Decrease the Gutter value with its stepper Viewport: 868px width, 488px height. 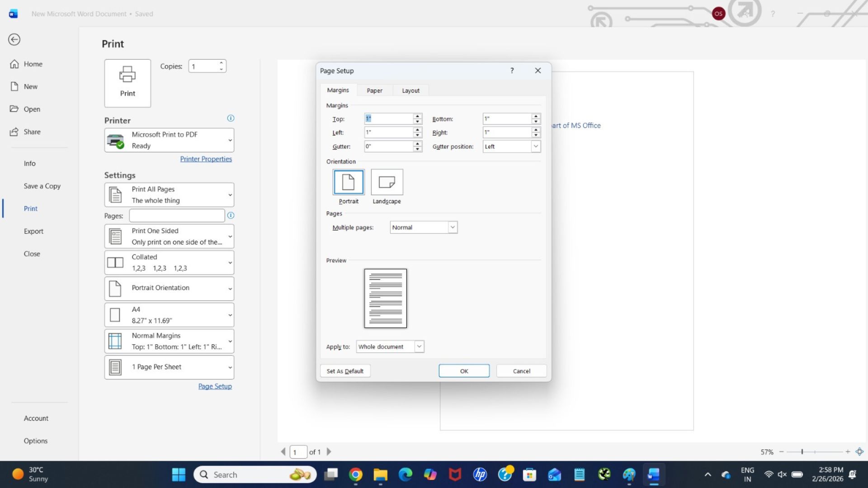416,149
